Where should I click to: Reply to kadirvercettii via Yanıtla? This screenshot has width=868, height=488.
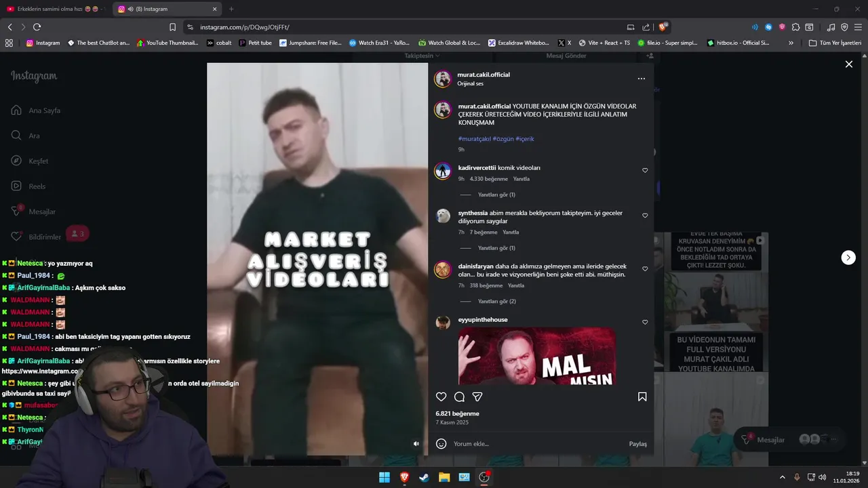521,179
